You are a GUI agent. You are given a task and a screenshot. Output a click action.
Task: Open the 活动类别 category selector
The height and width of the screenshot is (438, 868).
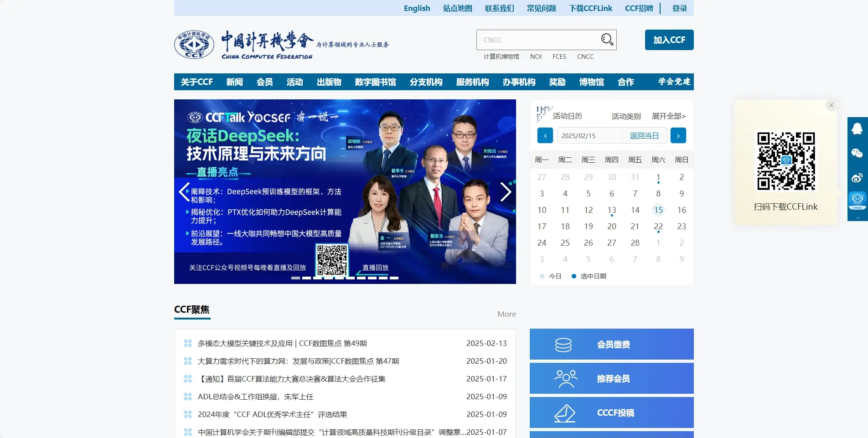point(625,116)
